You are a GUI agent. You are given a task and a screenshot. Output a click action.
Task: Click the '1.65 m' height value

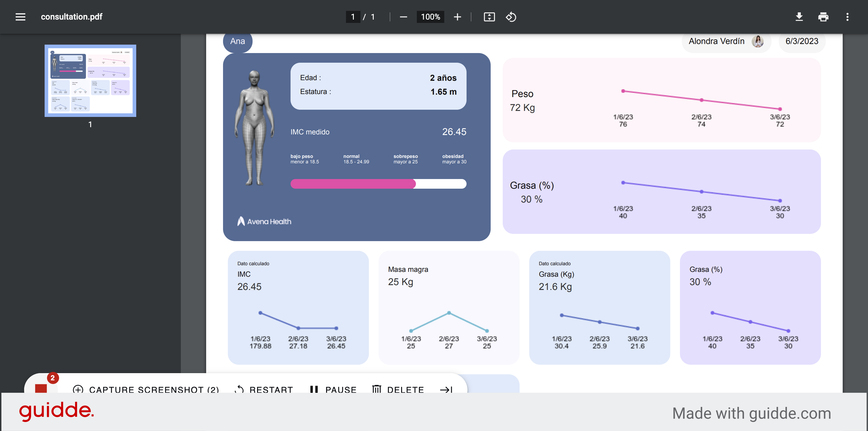click(x=443, y=92)
